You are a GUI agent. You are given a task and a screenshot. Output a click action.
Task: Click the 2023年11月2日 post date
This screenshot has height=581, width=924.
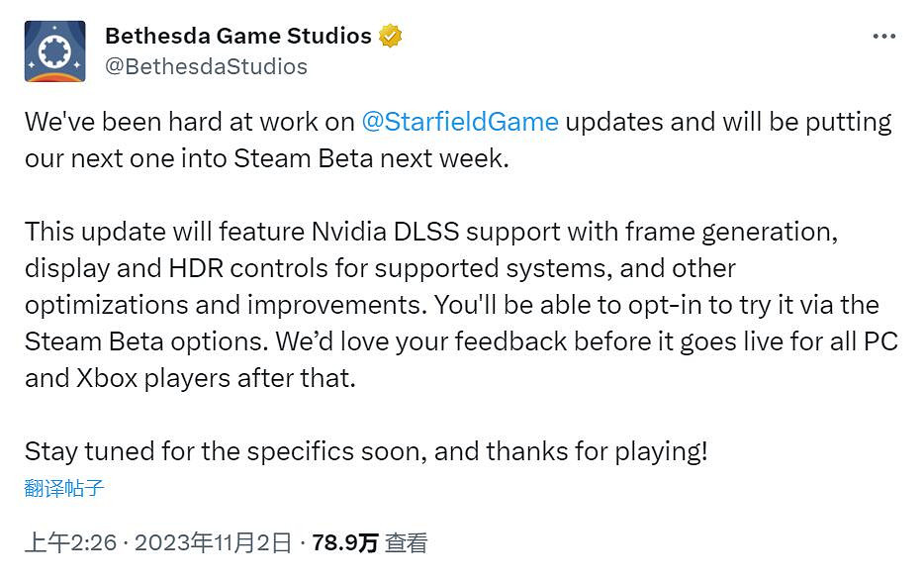213,542
